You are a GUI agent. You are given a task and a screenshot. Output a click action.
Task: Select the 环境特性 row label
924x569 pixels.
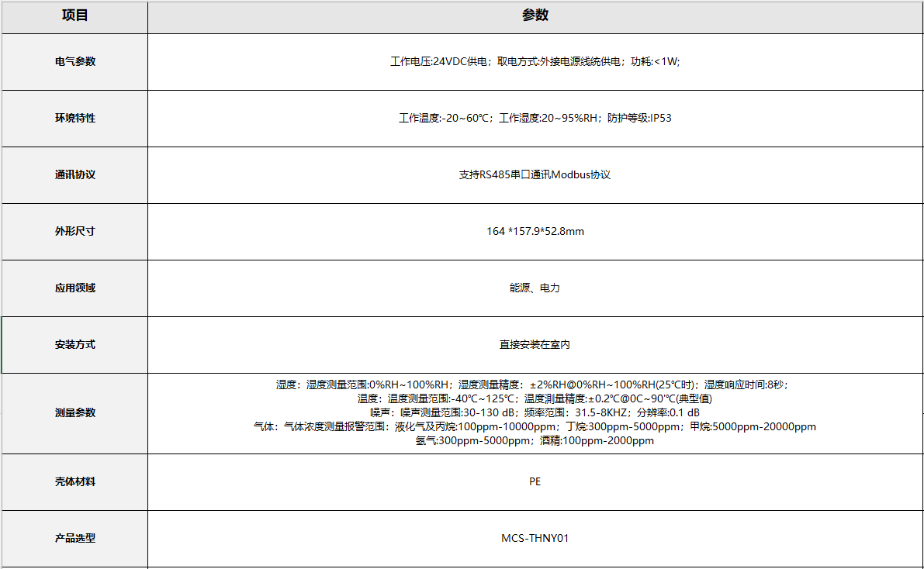[74, 119]
